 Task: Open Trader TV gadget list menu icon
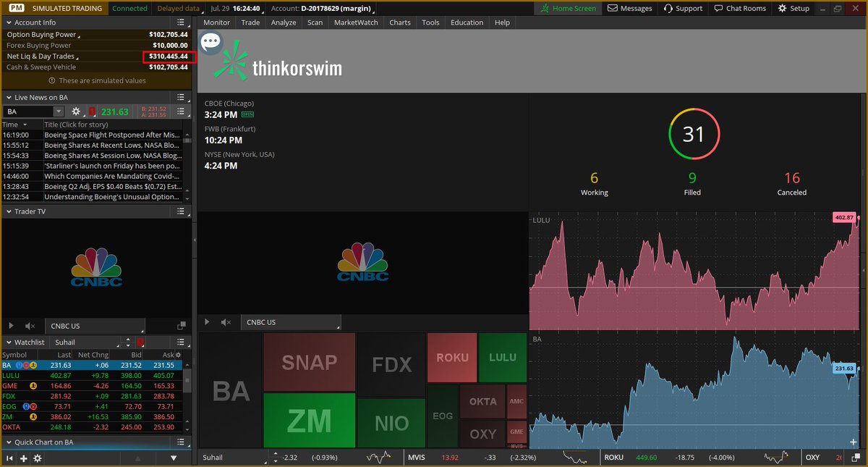[181, 211]
